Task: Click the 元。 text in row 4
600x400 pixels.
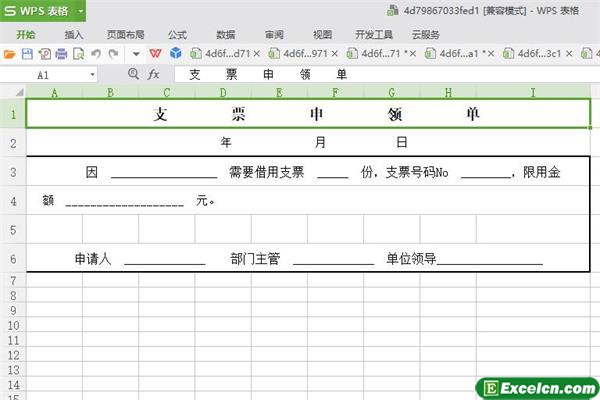Action: pos(205,200)
